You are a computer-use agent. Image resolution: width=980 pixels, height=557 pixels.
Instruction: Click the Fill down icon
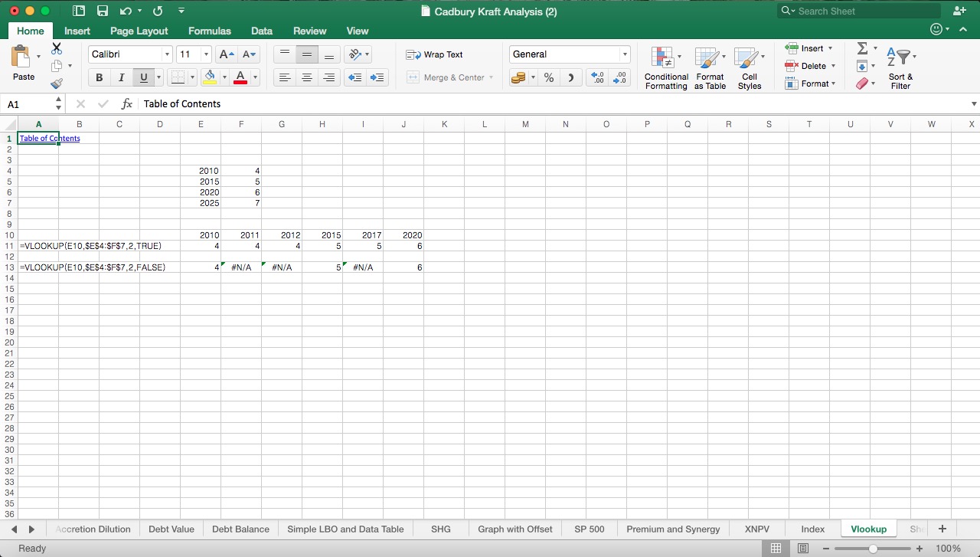pos(862,66)
